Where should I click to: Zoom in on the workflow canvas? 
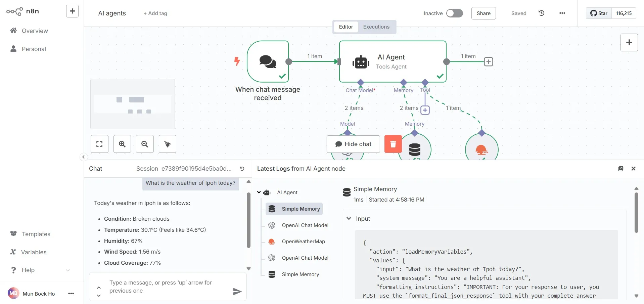122,144
